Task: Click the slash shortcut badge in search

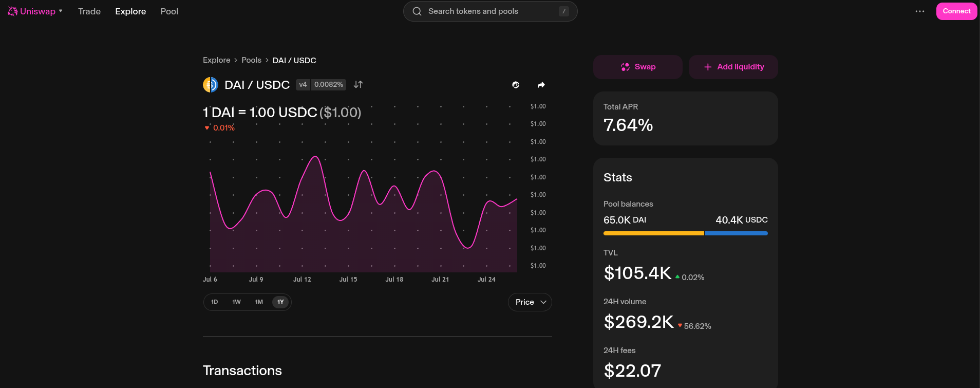Action: 564,11
